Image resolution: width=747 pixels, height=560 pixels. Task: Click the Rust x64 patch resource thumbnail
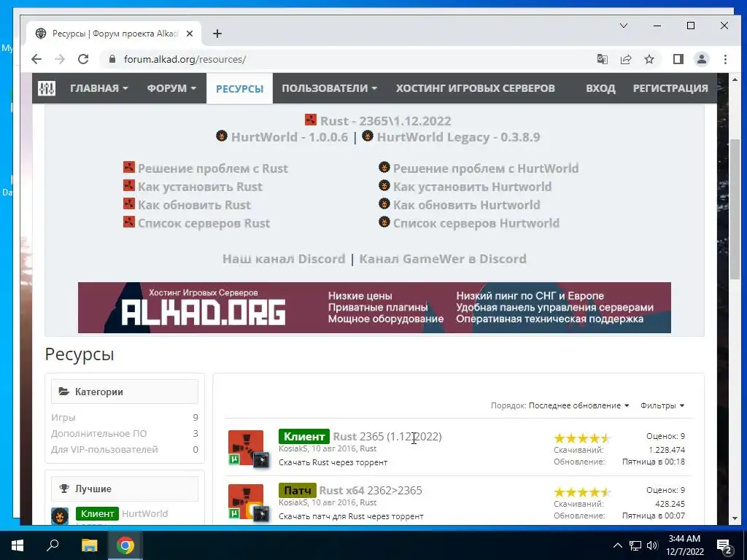[x=246, y=502]
